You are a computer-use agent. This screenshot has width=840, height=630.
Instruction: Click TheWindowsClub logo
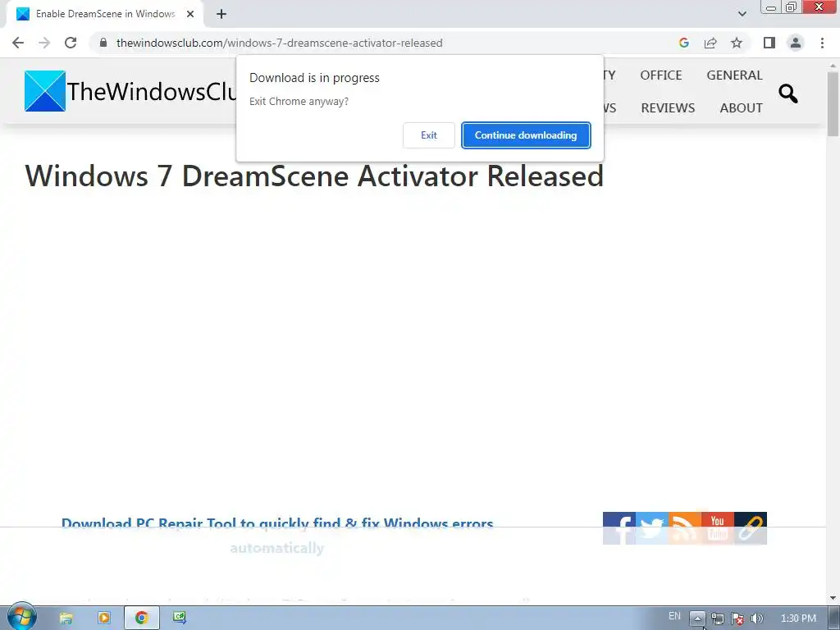[x=131, y=91]
